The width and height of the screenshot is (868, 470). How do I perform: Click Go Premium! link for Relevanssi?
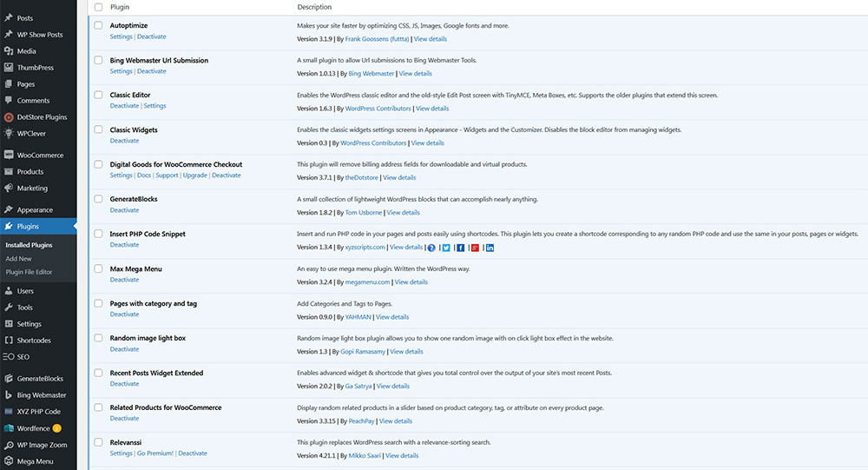(x=155, y=453)
